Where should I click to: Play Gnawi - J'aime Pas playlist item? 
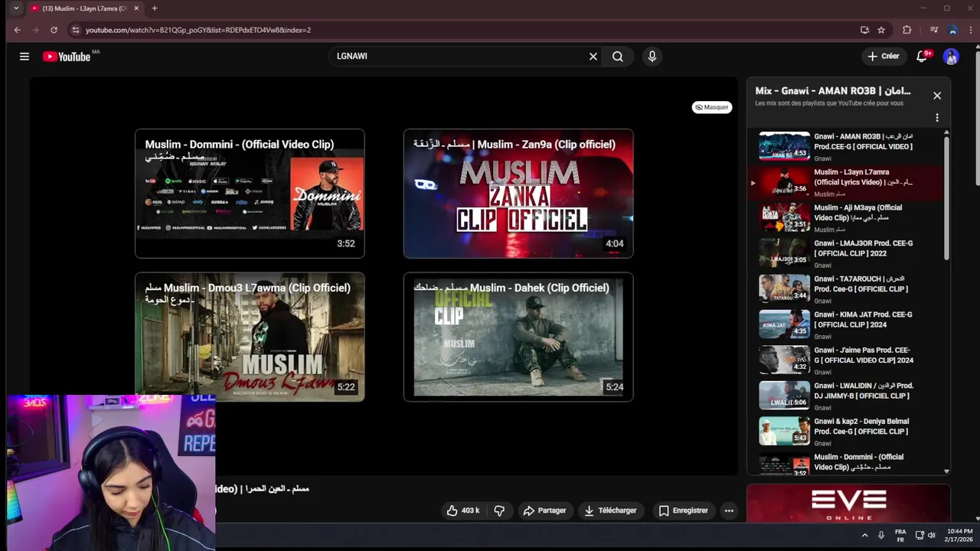click(846, 360)
